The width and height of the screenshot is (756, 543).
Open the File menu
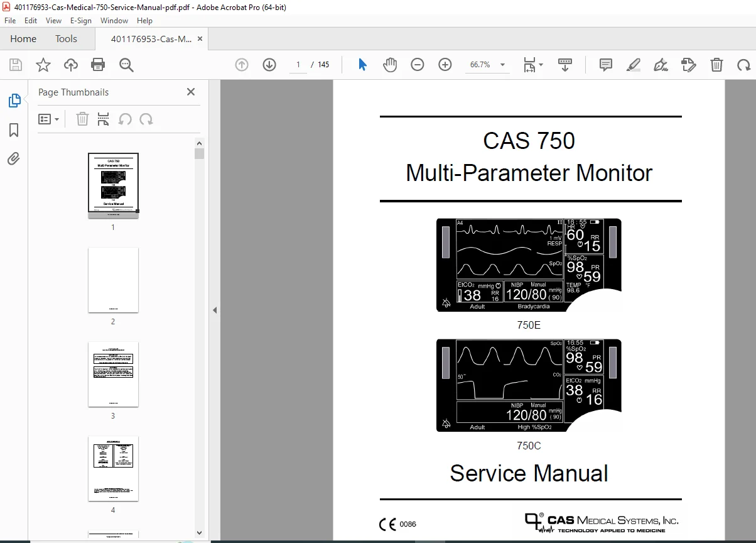[x=10, y=21]
